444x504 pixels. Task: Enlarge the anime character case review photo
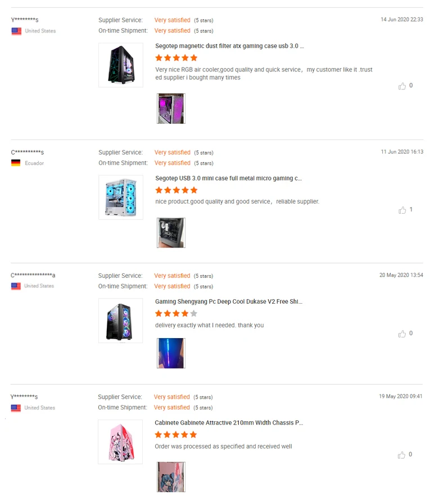[171, 477]
